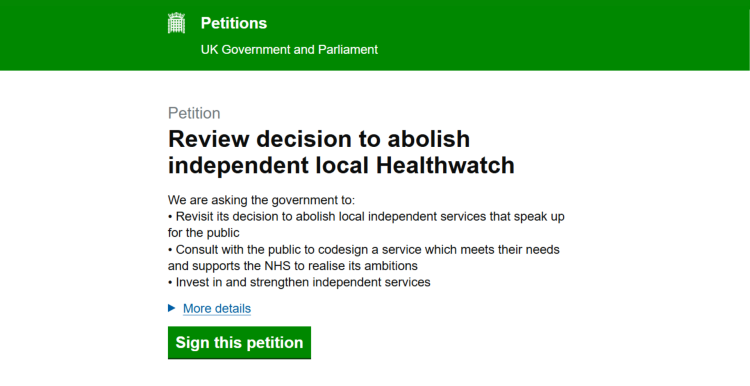The height and width of the screenshot is (386, 750).
Task: Click the word Revisit in first bullet
Action: (x=194, y=217)
